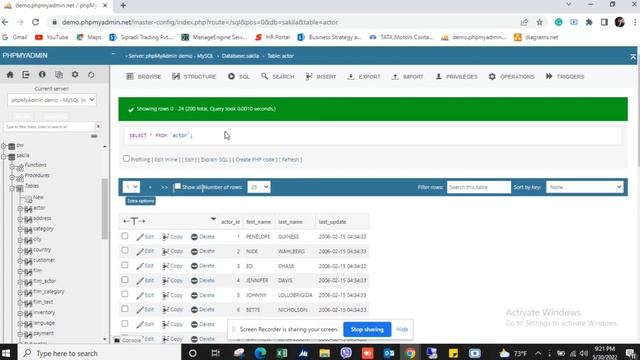Check the Show all rows checkbox
640x360 pixels.
178,187
